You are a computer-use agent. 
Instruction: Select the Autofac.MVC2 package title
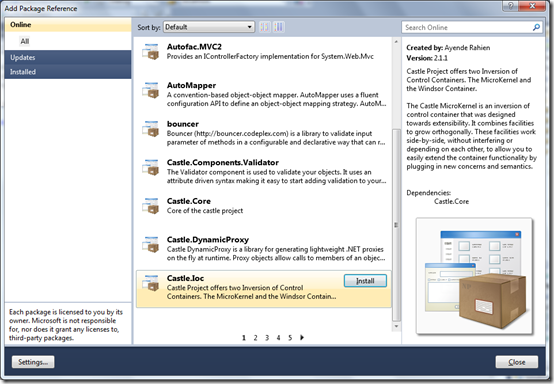point(194,47)
